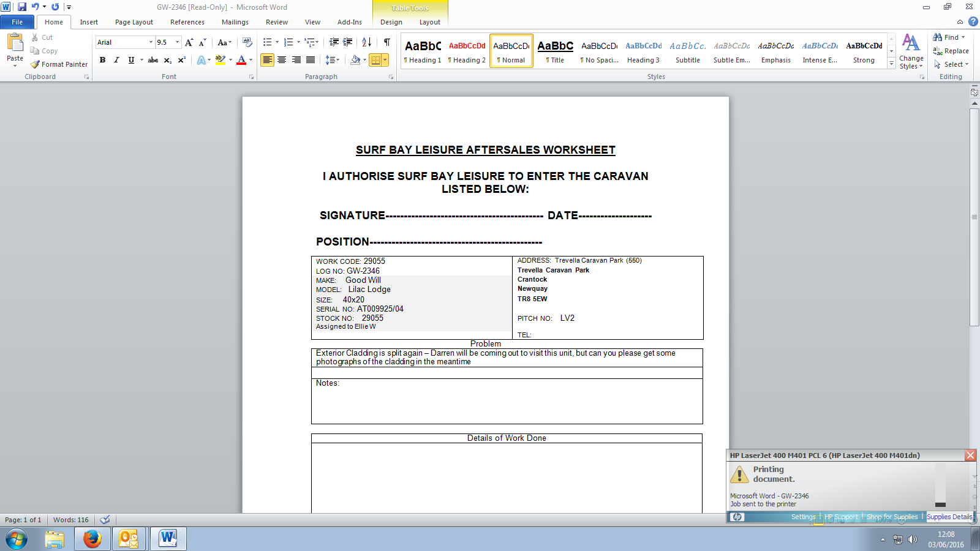The height and width of the screenshot is (551, 980).
Task: Click HP Support link in printer popup
Action: pyautogui.click(x=840, y=517)
